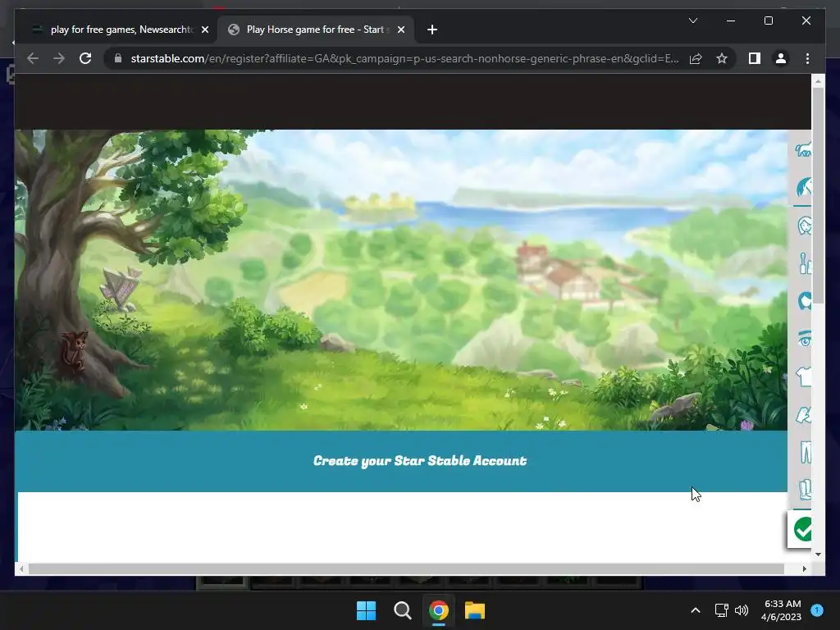The image size is (840, 630).
Task: Expand the tab search dropdown
Action: click(x=692, y=21)
